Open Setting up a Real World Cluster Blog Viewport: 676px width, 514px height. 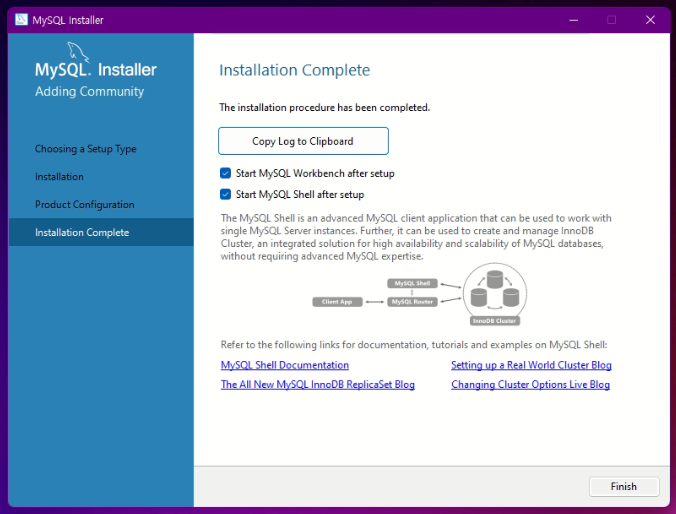coord(531,365)
